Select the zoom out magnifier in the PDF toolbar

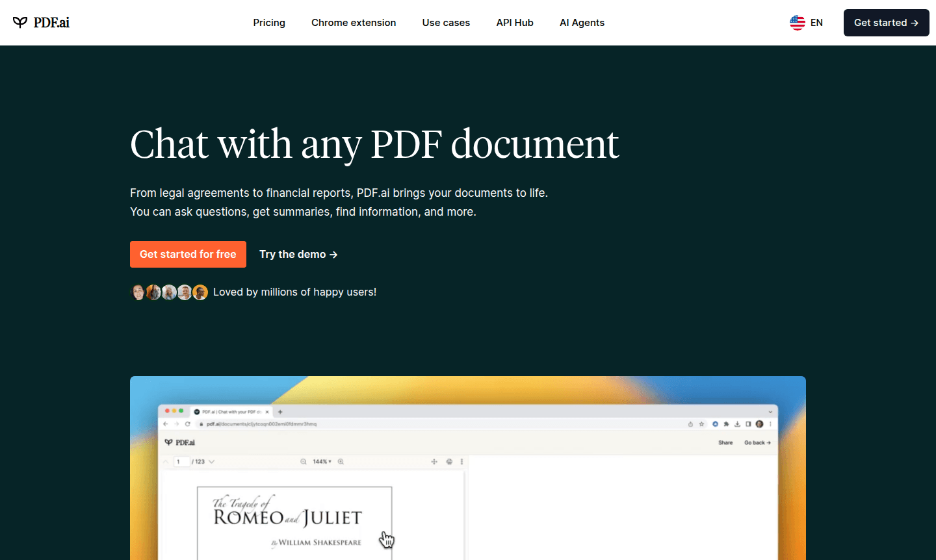302,461
